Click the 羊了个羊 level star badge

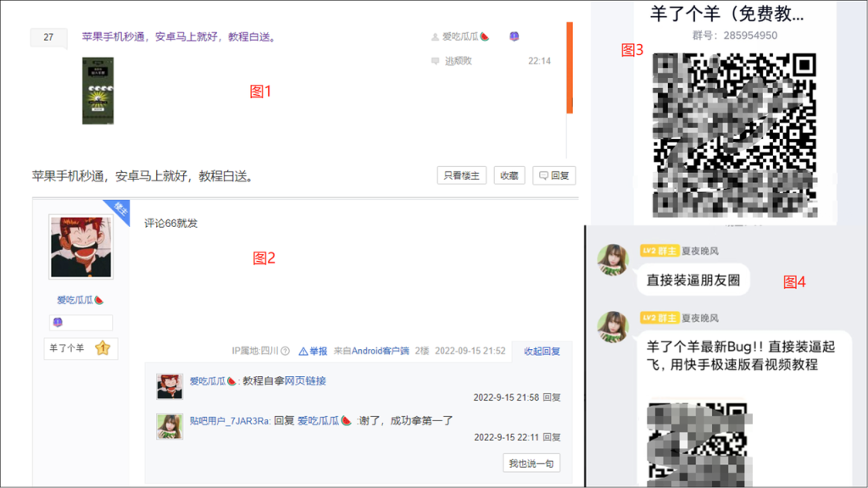click(x=81, y=348)
